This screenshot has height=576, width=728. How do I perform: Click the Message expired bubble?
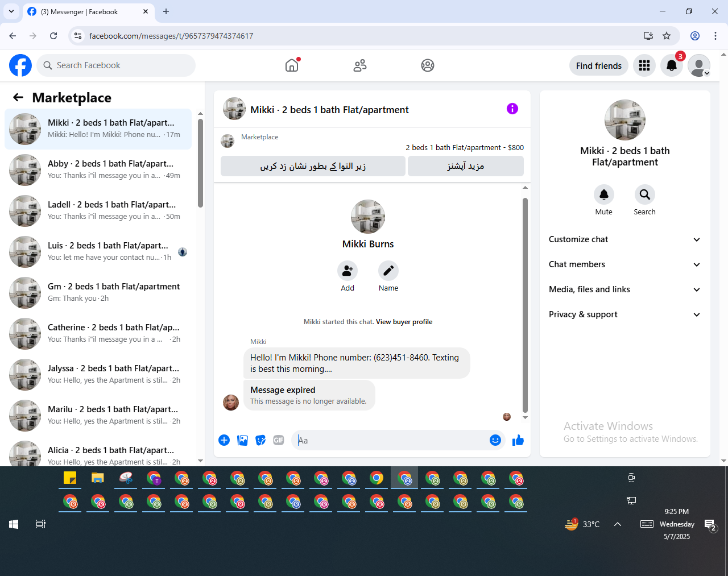pyautogui.click(x=309, y=395)
